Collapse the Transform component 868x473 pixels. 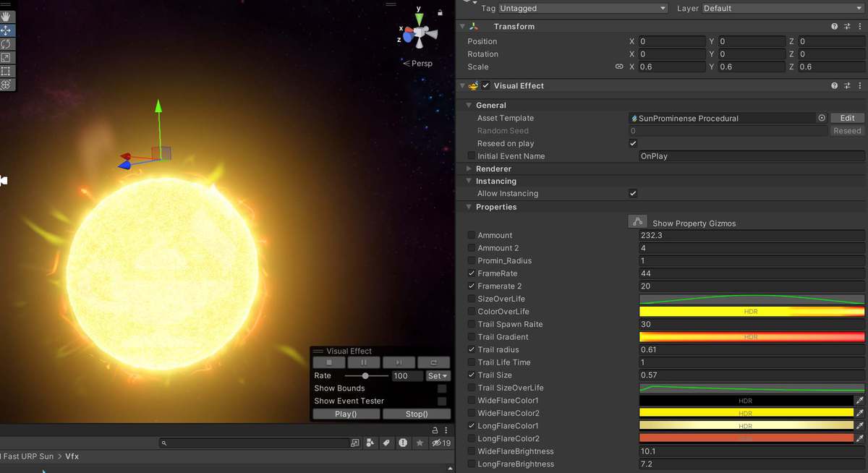point(463,27)
